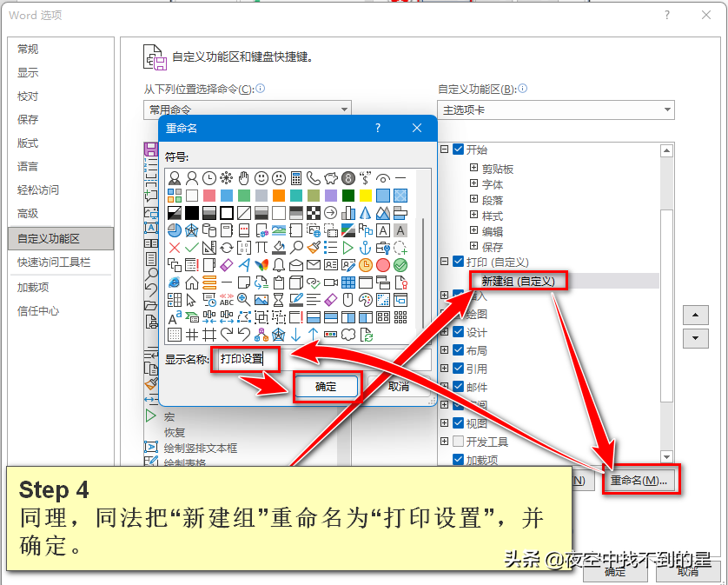The width and height of the screenshot is (728, 585).
Task: Pick the closed envelope symbol
Action: click(314, 265)
